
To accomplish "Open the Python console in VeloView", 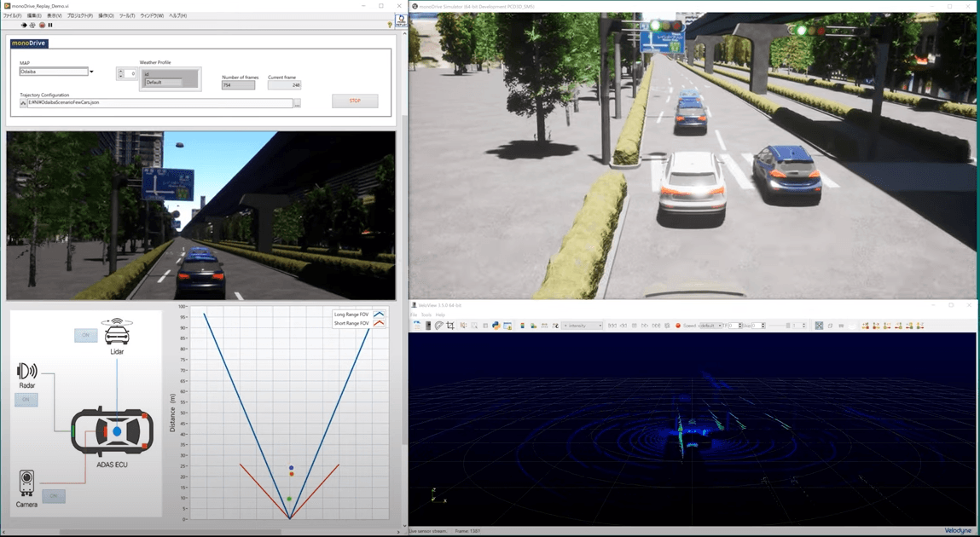I will tap(496, 326).
